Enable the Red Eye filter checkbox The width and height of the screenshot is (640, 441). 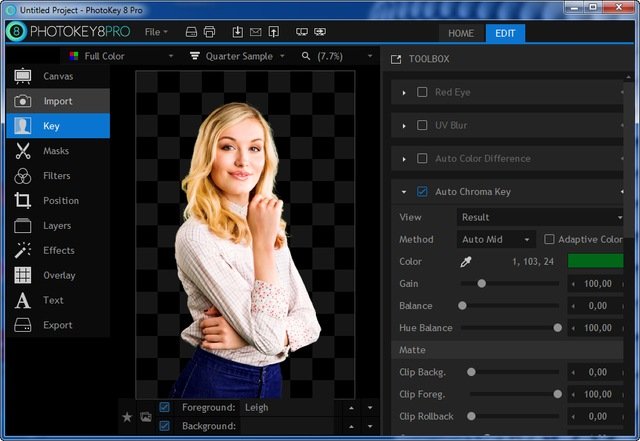[x=422, y=93]
